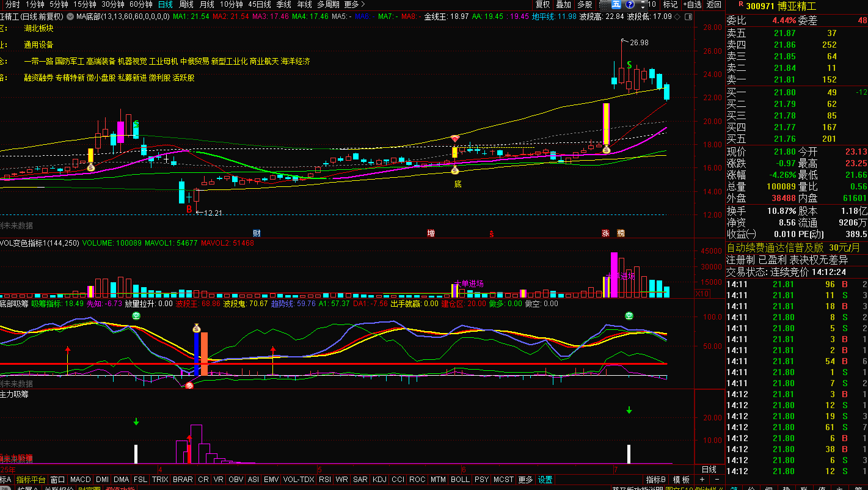The image size is (868, 490).
Task: Select the VOL-TDX indicator tab
Action: 299,480
